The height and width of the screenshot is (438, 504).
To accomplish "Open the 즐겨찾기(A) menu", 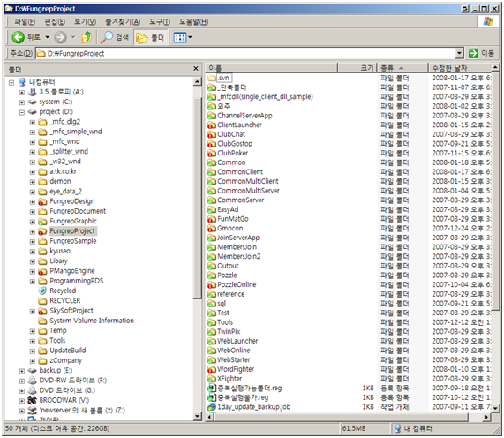I will pos(123,22).
